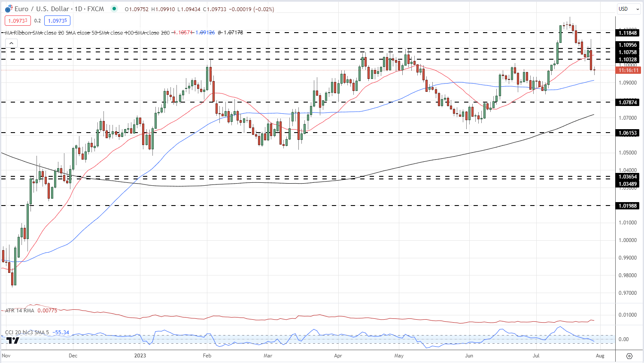The image size is (644, 363).
Task: Click the 1.09000 price axis label
Action: 627,83
